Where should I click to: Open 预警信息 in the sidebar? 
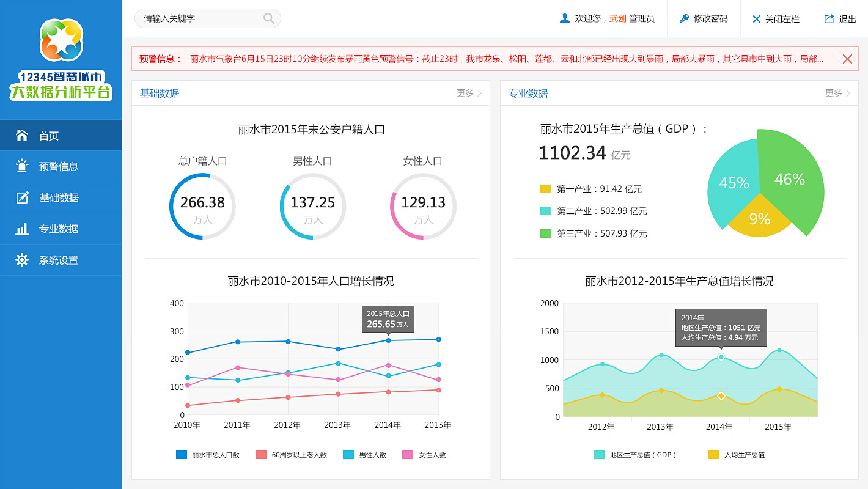pyautogui.click(x=61, y=166)
